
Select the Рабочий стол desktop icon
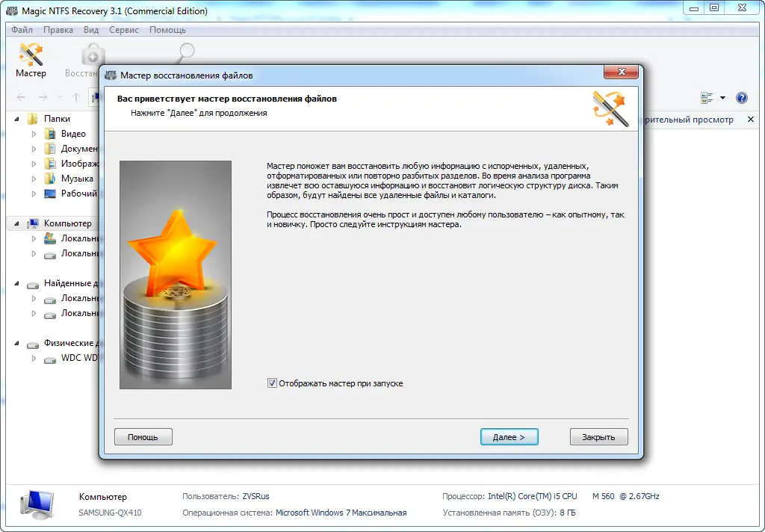(50, 194)
